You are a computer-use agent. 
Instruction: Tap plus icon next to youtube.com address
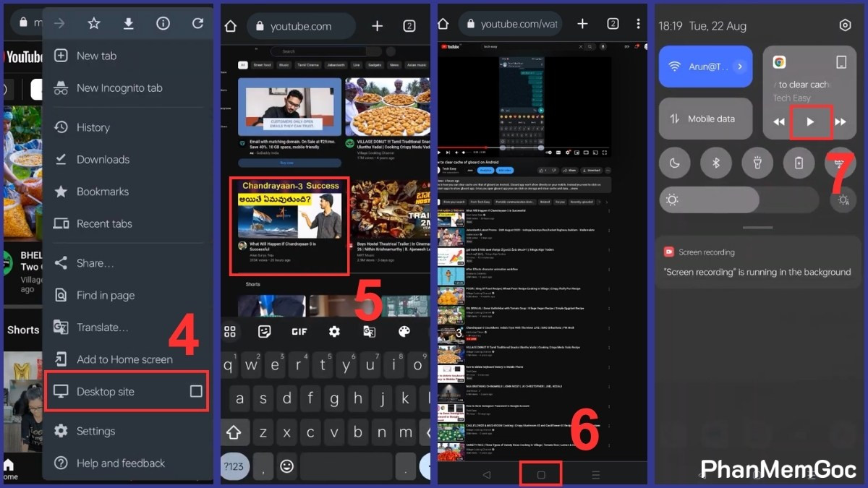click(377, 26)
